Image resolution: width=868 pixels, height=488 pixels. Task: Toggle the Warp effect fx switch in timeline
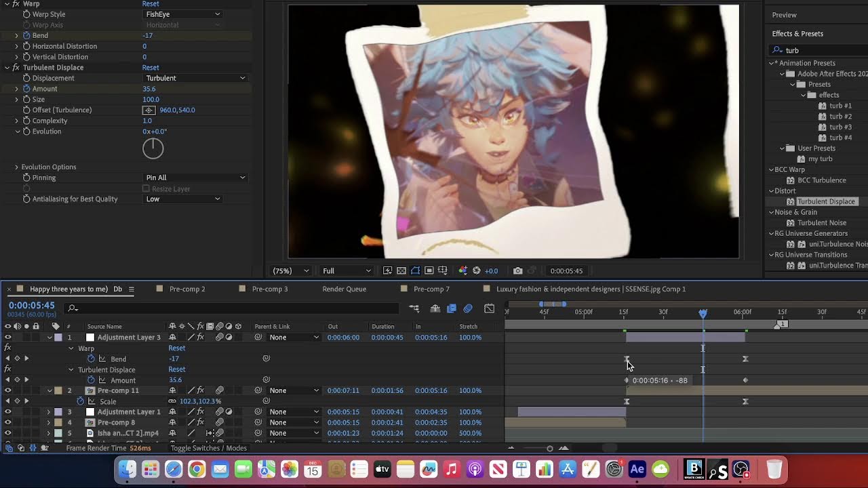click(x=7, y=348)
